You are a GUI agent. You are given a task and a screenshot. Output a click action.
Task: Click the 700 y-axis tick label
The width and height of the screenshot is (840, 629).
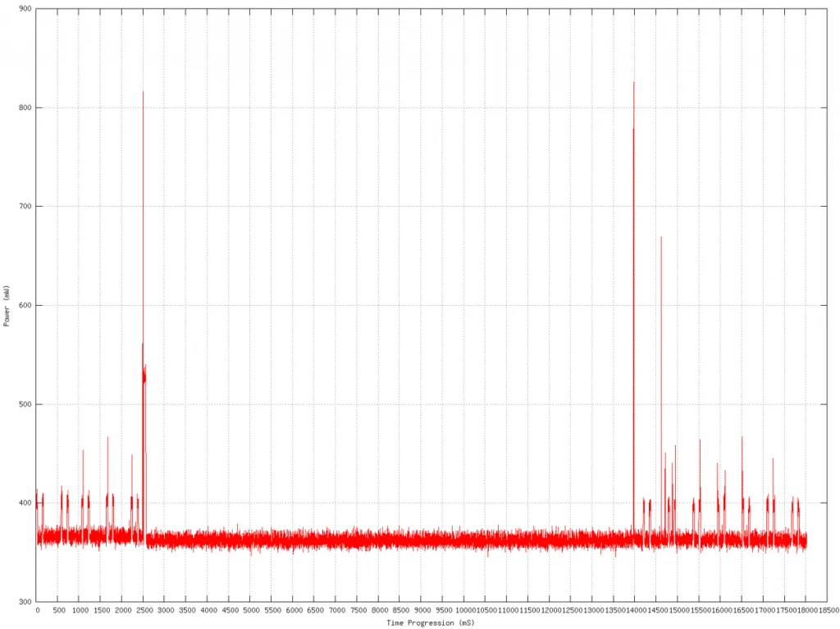point(25,207)
